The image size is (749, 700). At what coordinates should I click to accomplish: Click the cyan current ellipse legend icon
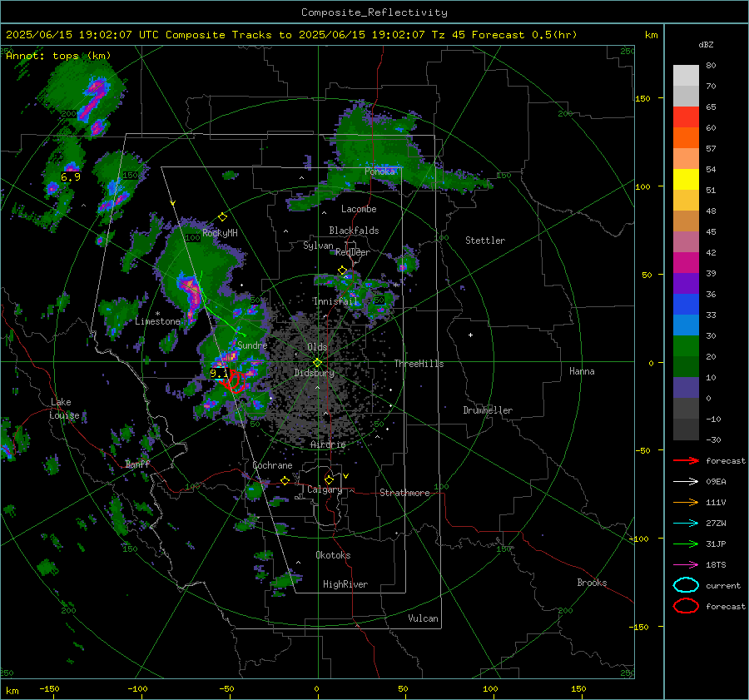[686, 585]
